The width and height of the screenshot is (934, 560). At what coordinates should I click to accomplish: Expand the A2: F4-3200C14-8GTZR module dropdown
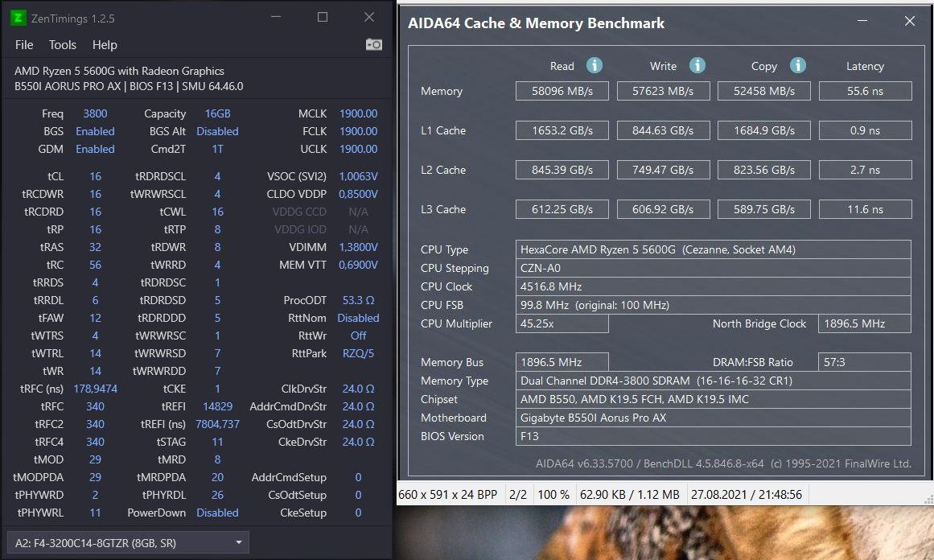tap(128, 543)
